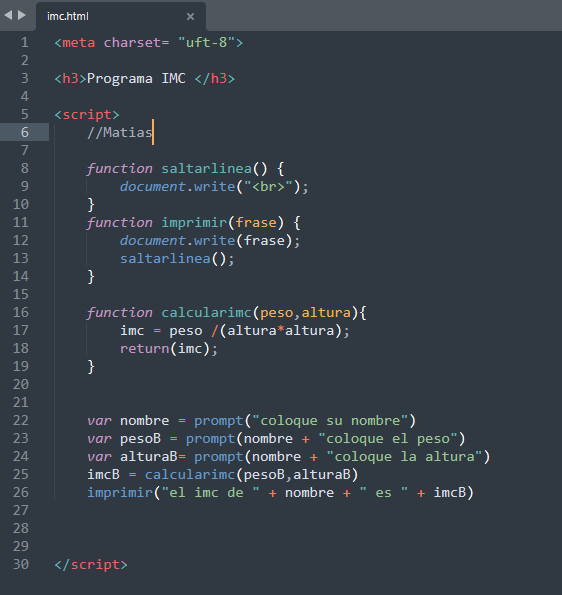Click the saltarlinea function name definition

[206, 168]
